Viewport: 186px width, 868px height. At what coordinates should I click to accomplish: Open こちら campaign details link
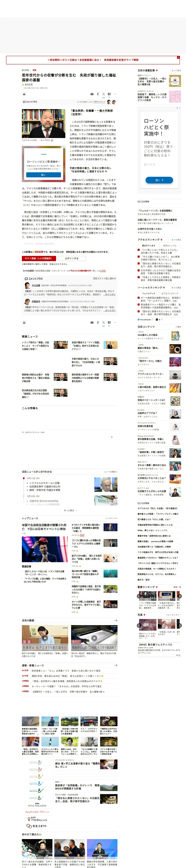103,271
